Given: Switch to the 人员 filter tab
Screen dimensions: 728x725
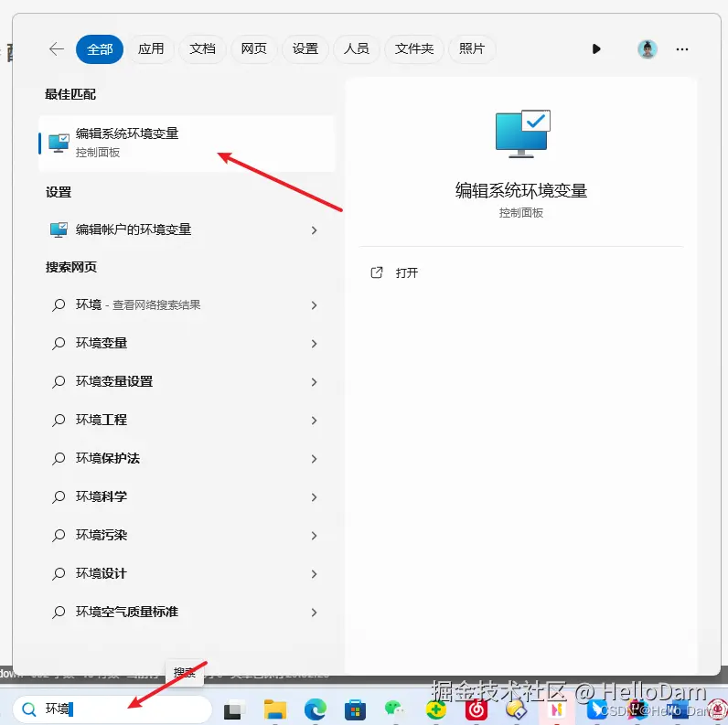Looking at the screenshot, I should click(x=356, y=48).
